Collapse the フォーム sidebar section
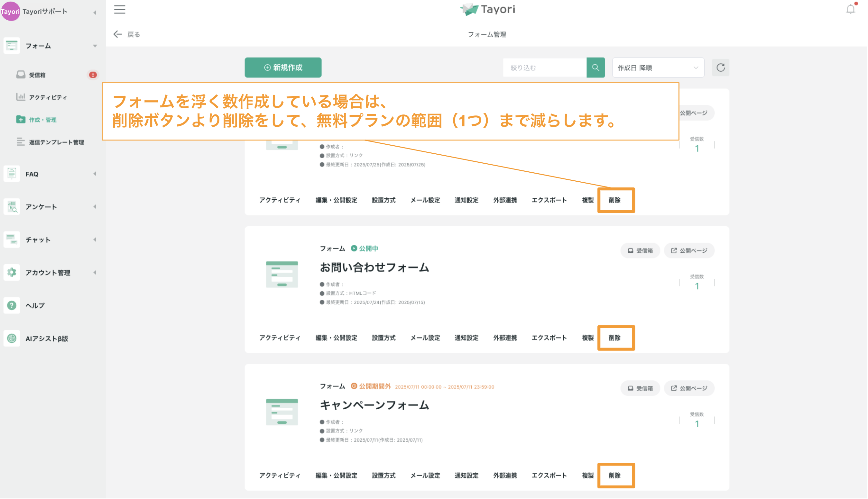This screenshot has width=868, height=499. (x=95, y=46)
